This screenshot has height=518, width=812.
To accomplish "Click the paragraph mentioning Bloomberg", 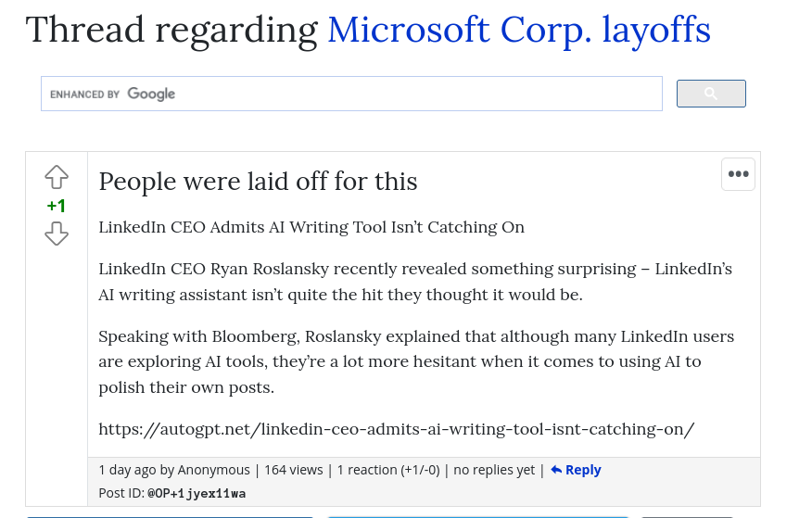I will [416, 361].
